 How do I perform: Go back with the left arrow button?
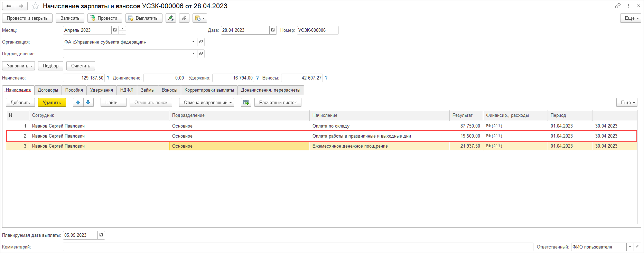point(9,6)
